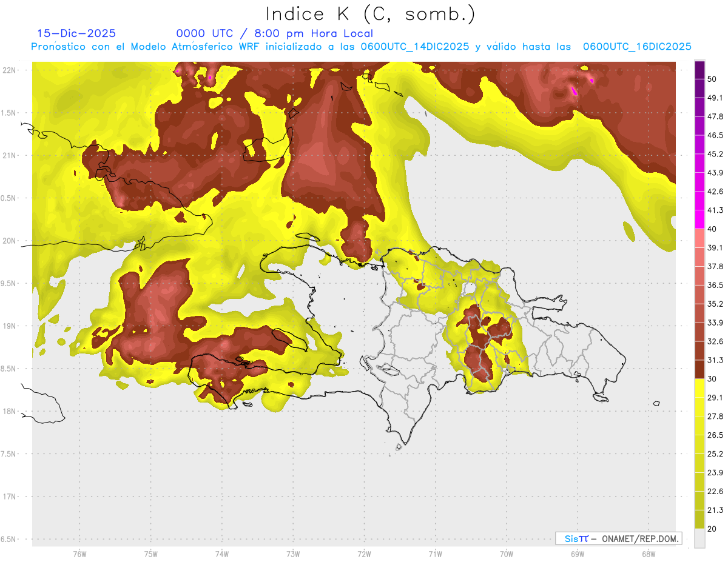Click the '18N' latitude label
Screen dimensions: 728x562
point(9,411)
